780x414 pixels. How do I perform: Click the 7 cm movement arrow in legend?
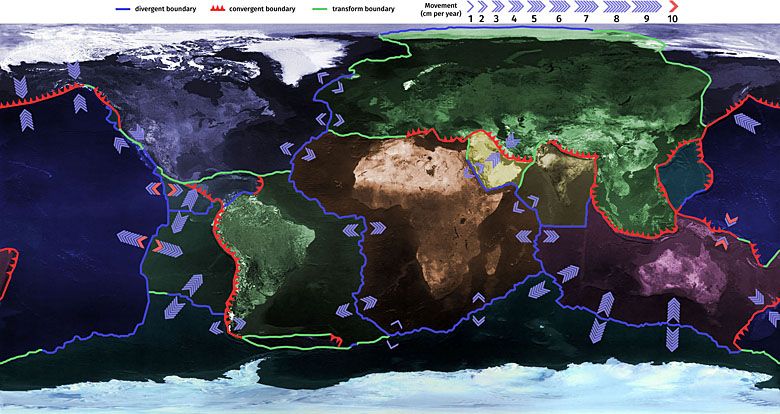(x=585, y=6)
